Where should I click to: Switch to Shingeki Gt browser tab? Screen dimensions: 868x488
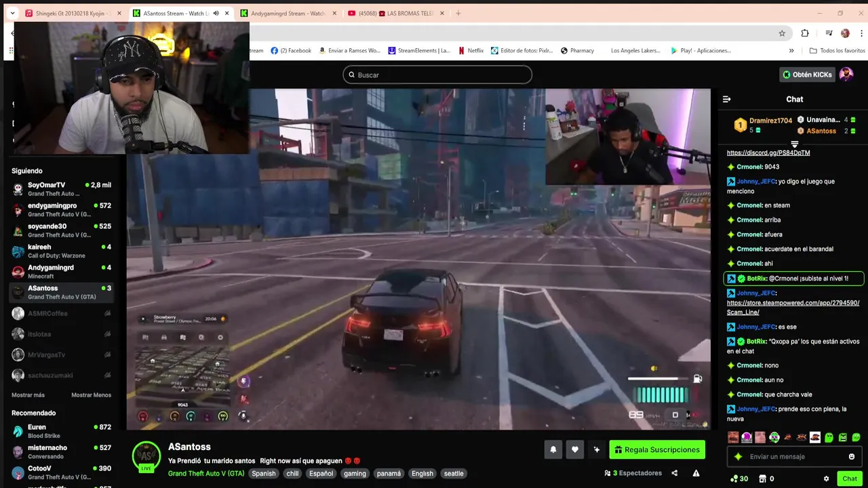(x=73, y=14)
